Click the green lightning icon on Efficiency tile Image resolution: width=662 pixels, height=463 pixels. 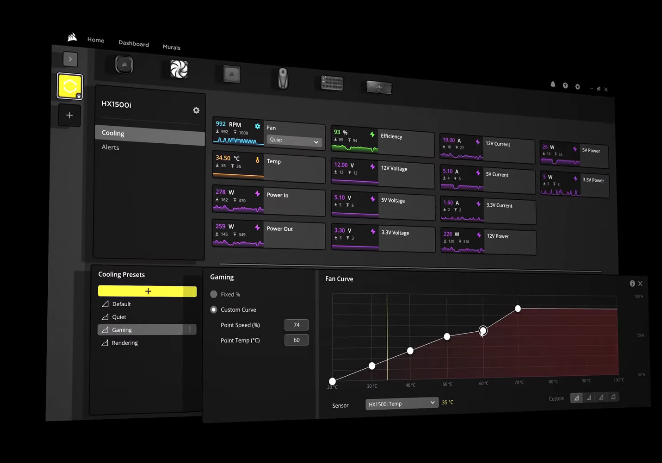tap(372, 134)
